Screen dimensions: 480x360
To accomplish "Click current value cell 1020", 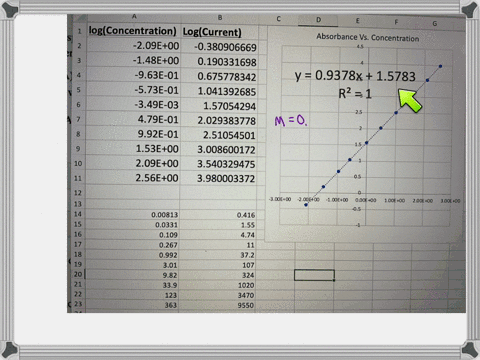I will pos(218,285).
